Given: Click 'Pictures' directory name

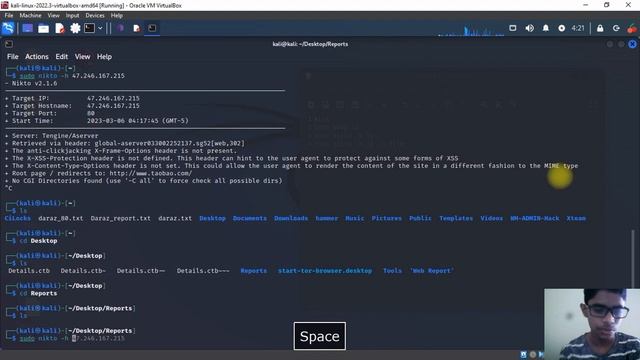Looking at the screenshot, I should [x=387, y=218].
